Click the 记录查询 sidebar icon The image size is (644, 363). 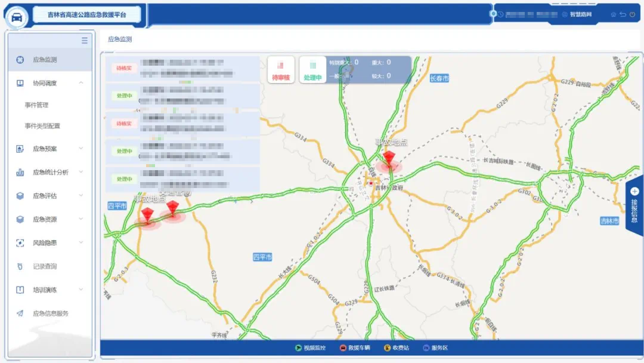click(20, 266)
